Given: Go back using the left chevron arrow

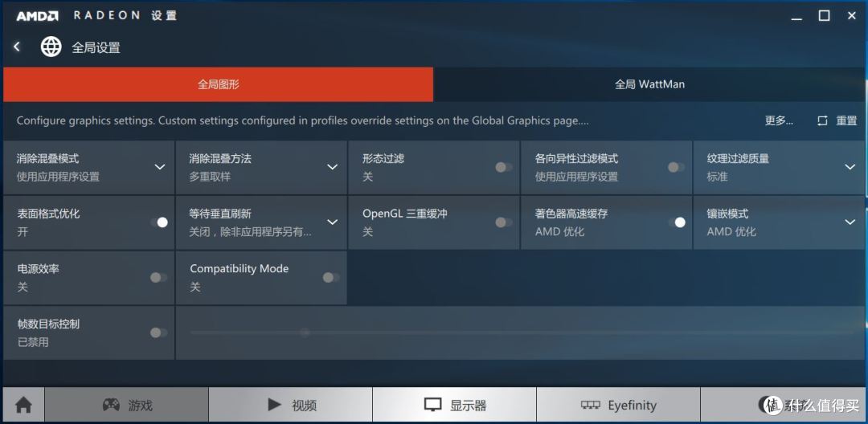Looking at the screenshot, I should 17,47.
